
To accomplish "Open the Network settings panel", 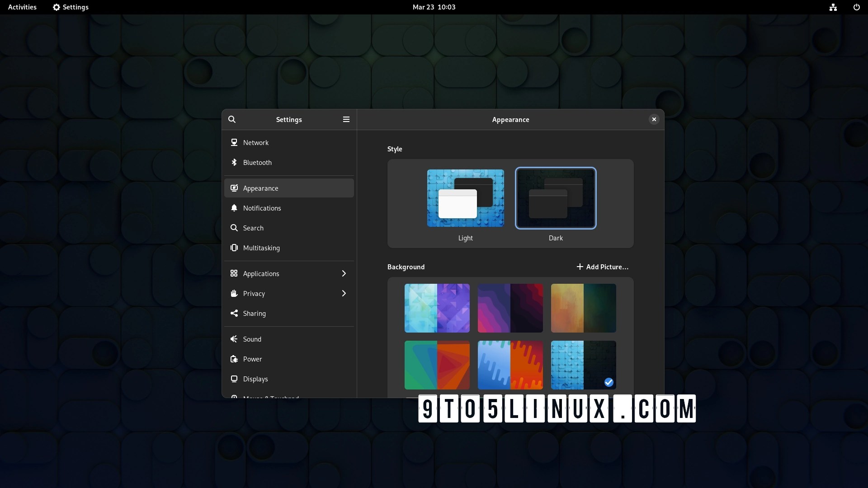I will coord(256,142).
